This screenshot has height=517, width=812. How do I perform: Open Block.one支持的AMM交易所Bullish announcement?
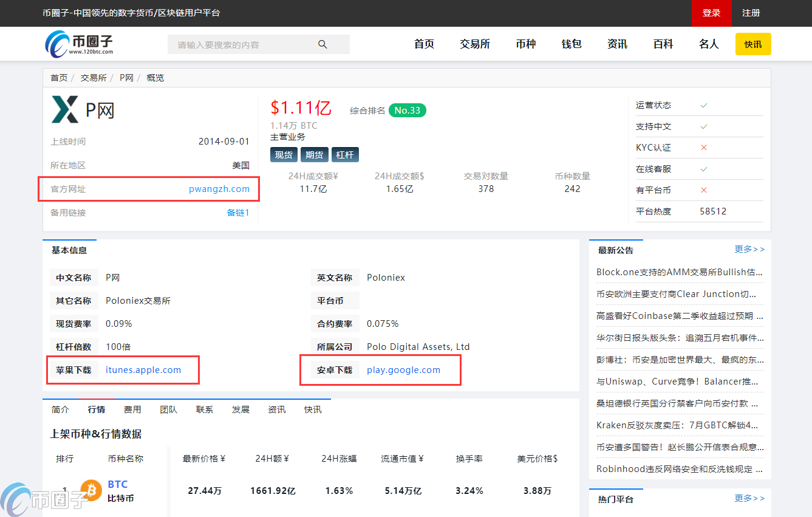point(680,272)
